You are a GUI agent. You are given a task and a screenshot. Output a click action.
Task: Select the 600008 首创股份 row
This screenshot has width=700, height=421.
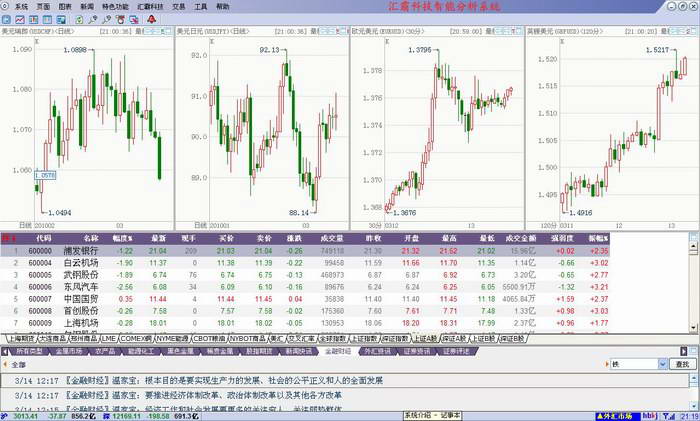(305, 311)
